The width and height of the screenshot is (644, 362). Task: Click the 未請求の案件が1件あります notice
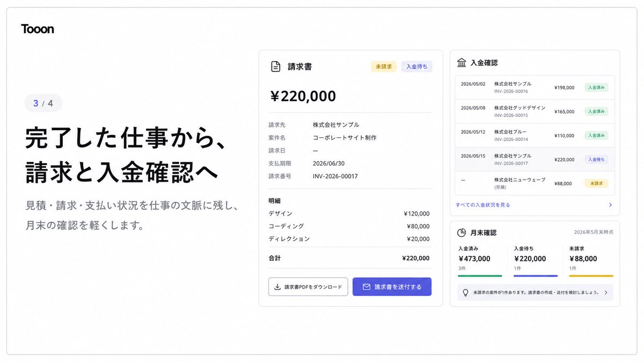pyautogui.click(x=535, y=293)
